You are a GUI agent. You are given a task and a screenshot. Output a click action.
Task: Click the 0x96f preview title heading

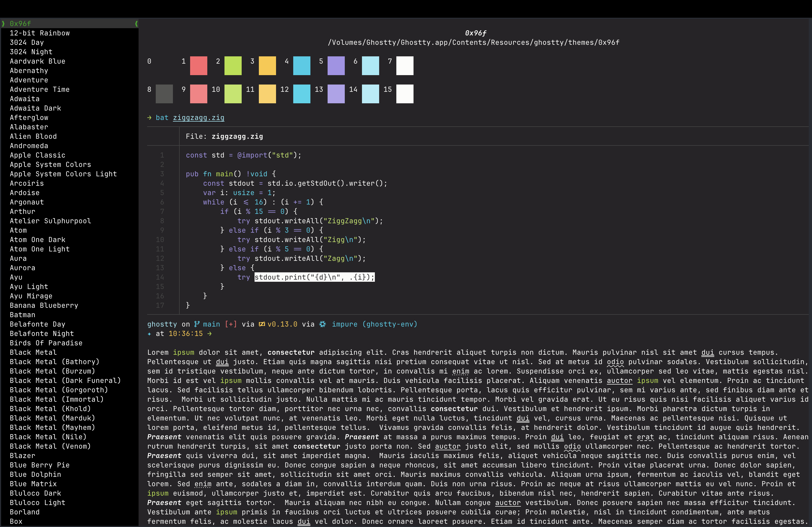point(476,33)
